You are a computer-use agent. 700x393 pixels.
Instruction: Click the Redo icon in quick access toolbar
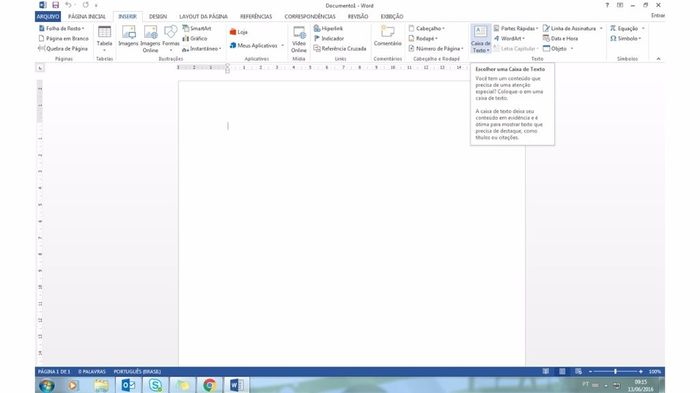(x=85, y=5)
